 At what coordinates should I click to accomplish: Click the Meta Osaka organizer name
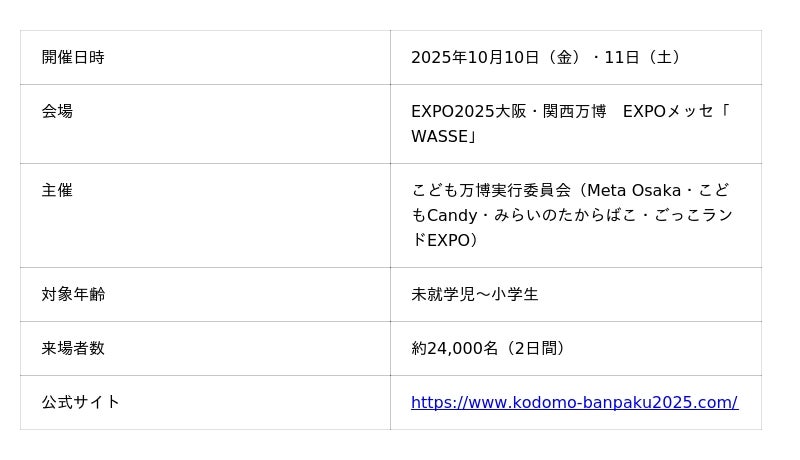click(633, 191)
